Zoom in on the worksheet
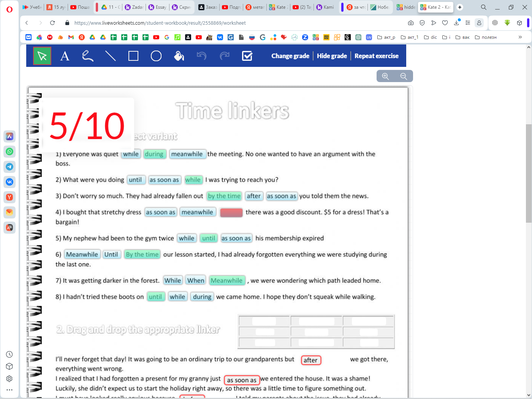532x399 pixels. [385, 76]
